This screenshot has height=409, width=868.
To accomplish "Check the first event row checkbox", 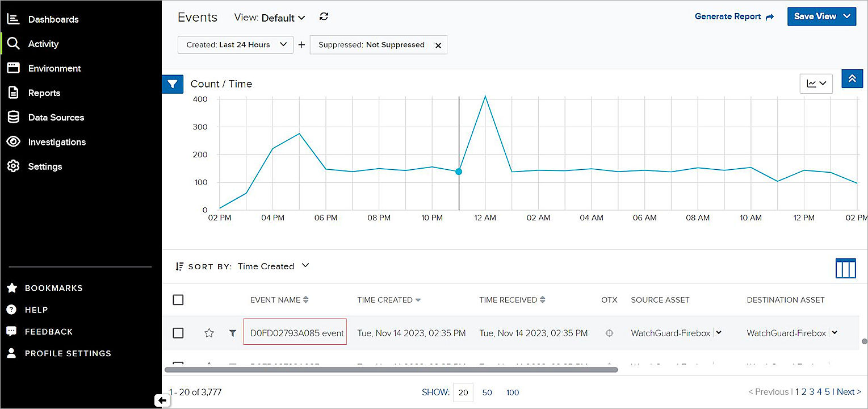I will pyautogui.click(x=178, y=333).
